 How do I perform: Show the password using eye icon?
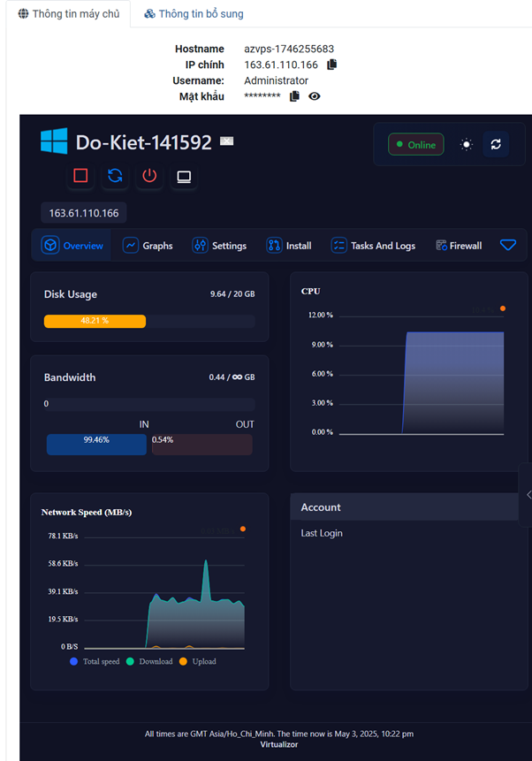click(x=315, y=96)
